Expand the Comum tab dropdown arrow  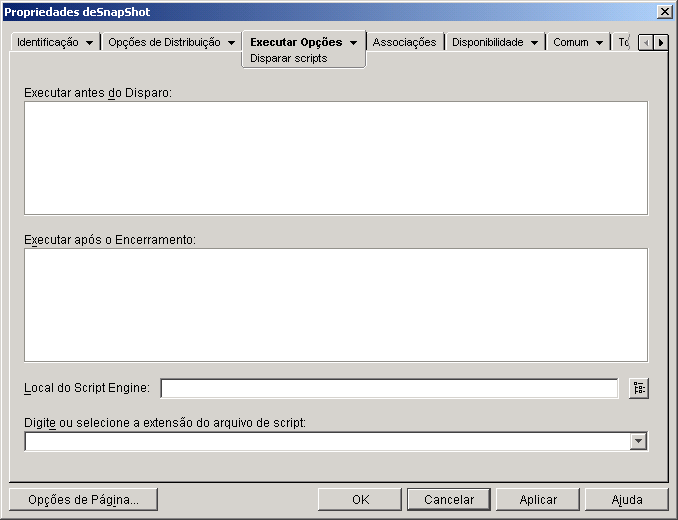tap(599, 43)
